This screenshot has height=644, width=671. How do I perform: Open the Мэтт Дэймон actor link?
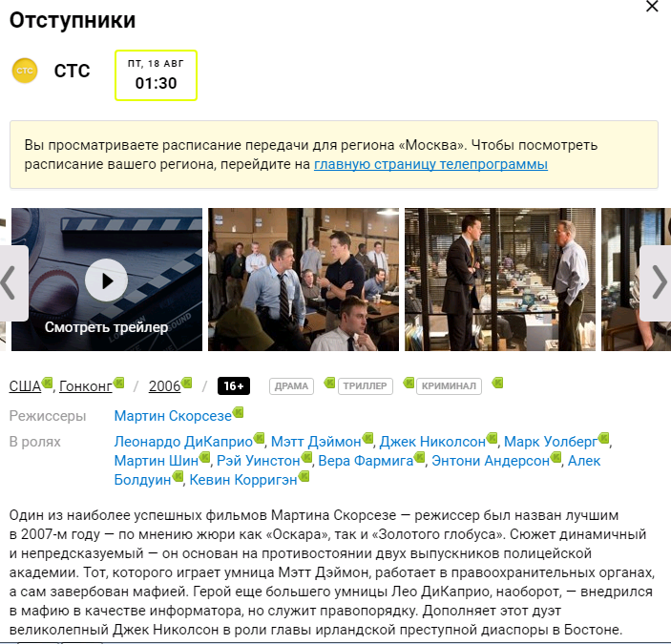(316, 442)
